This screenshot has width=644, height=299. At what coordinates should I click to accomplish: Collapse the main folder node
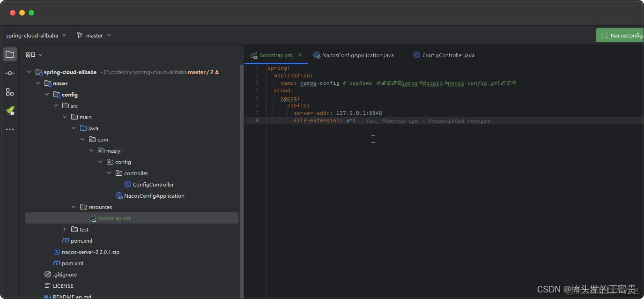point(65,117)
